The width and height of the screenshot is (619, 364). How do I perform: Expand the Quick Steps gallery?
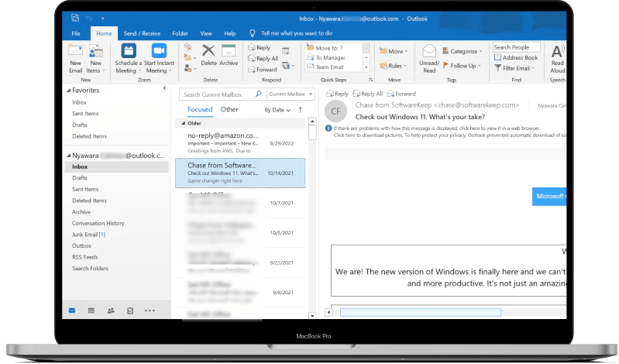pos(366,67)
